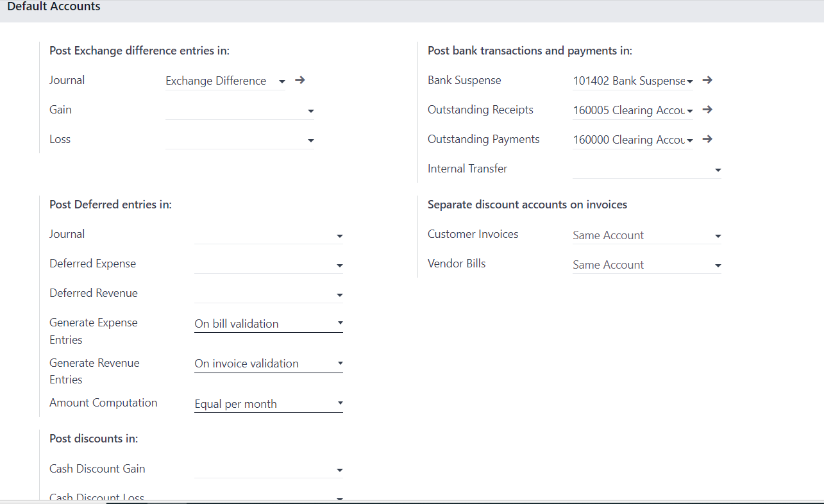Click the 'Amount Computation' label
This screenshot has width=824, height=504.
pyautogui.click(x=103, y=403)
